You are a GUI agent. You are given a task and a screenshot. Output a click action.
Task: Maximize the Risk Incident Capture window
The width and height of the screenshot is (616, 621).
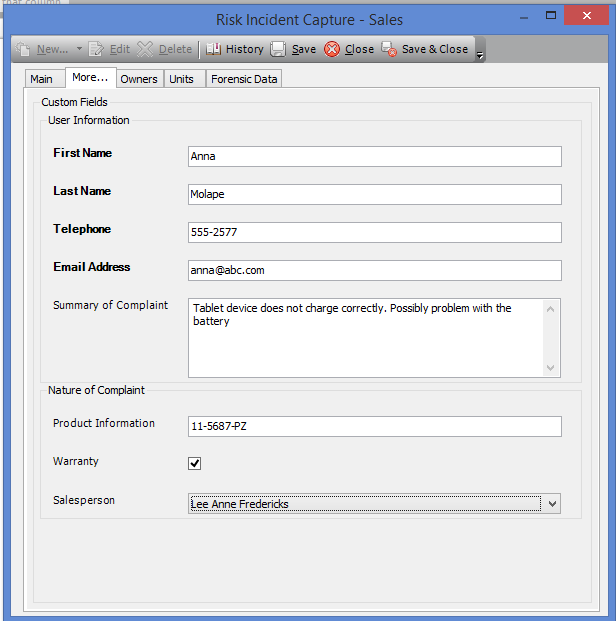coord(551,15)
